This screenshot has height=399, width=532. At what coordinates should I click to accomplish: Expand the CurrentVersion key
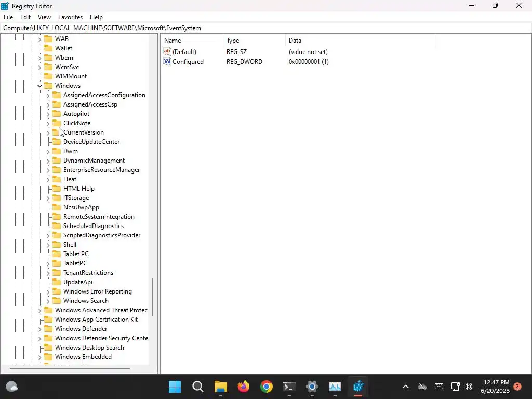48,132
